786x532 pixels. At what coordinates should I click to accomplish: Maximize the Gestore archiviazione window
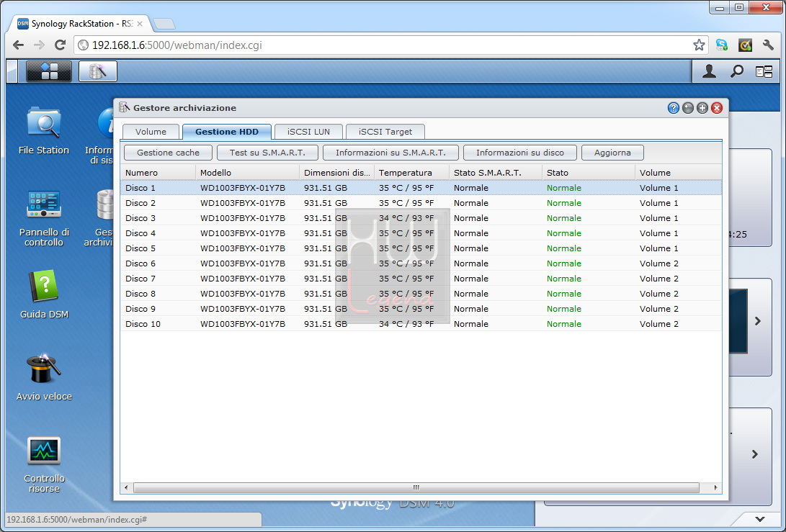(702, 108)
